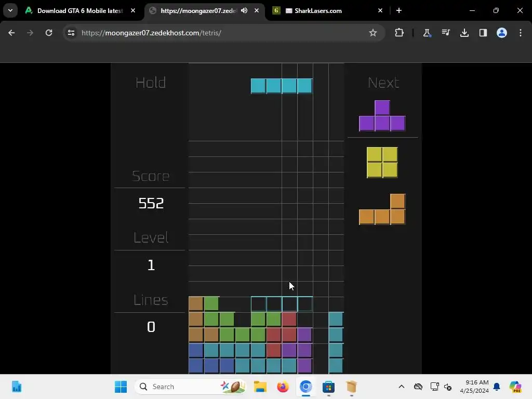Click the yellow square piece in Next queue
The width and height of the screenshot is (532, 399).
[x=382, y=163]
